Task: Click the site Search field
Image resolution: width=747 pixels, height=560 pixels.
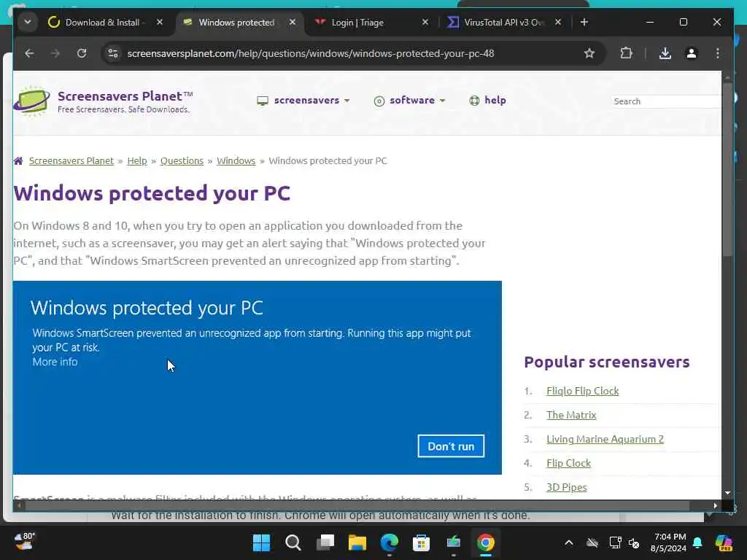Action: click(x=666, y=101)
